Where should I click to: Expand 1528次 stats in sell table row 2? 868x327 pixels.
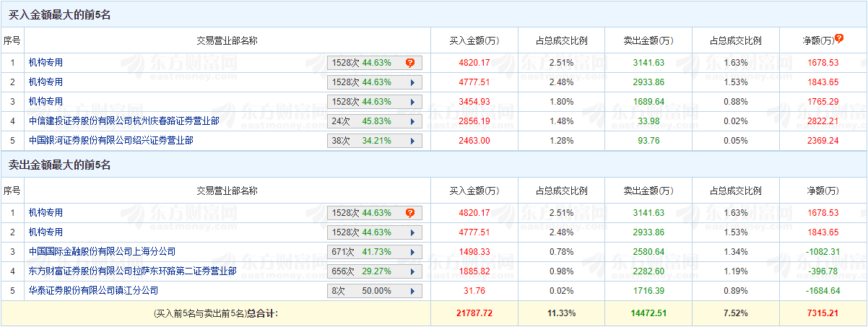pos(412,232)
